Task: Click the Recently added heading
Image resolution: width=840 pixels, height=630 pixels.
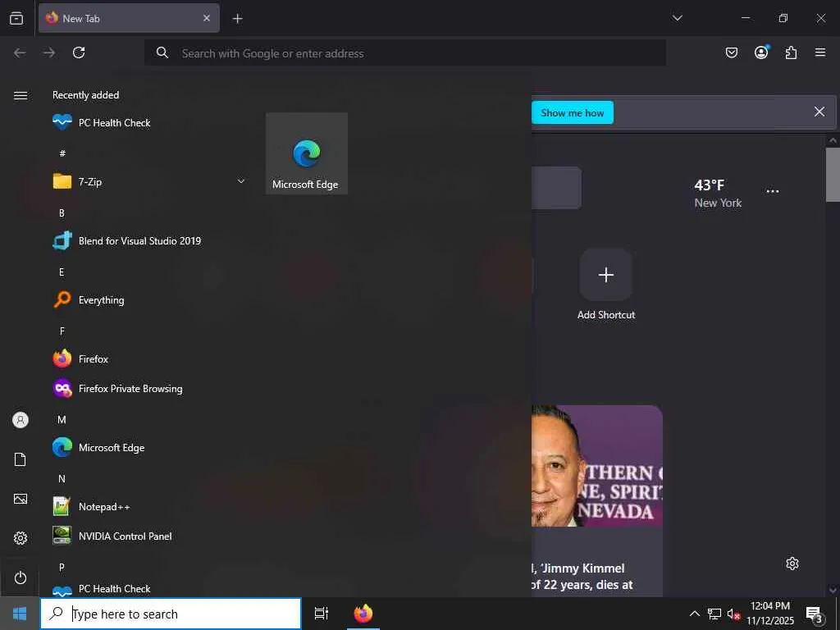Action: coord(85,95)
